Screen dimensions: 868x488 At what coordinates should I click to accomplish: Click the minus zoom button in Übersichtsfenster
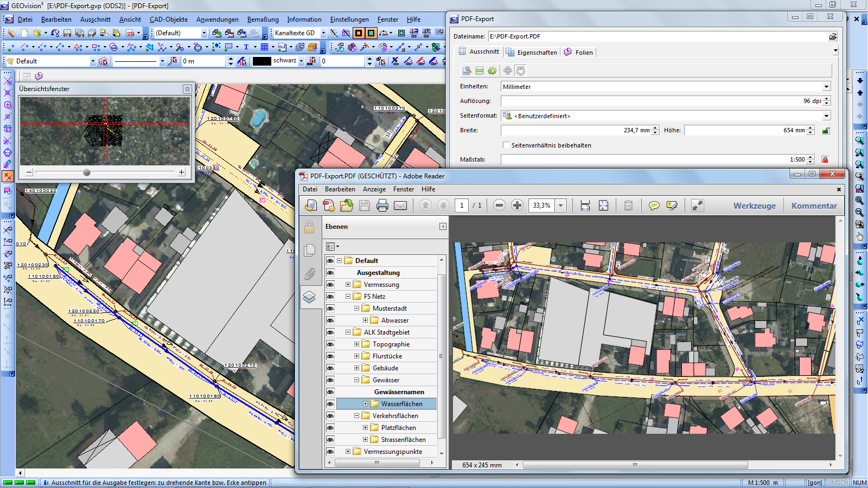pyautogui.click(x=29, y=172)
